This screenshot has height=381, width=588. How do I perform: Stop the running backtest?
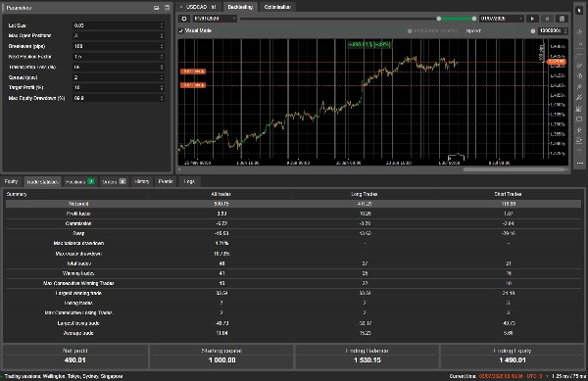(547, 19)
